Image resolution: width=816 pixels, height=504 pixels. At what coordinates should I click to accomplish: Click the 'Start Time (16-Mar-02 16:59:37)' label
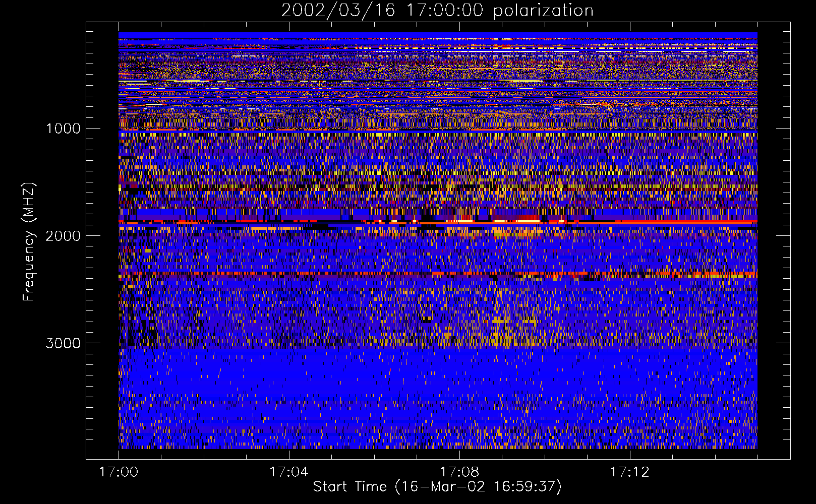click(x=437, y=487)
